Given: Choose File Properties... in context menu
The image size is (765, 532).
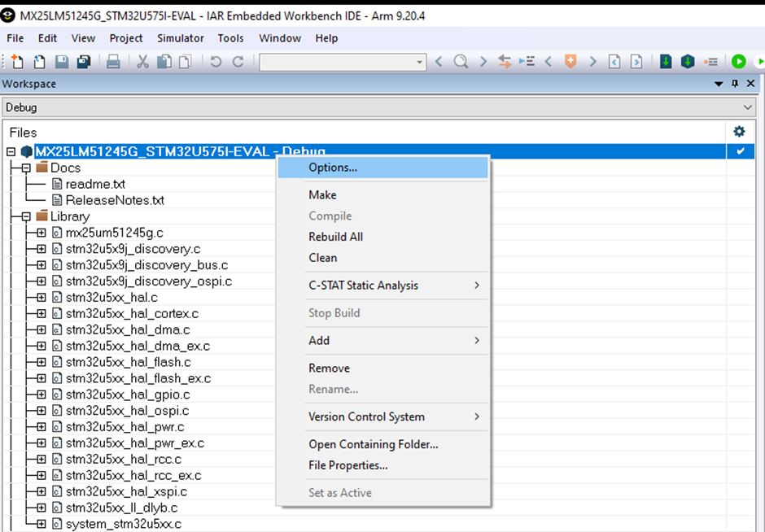Looking at the screenshot, I should (383, 465).
